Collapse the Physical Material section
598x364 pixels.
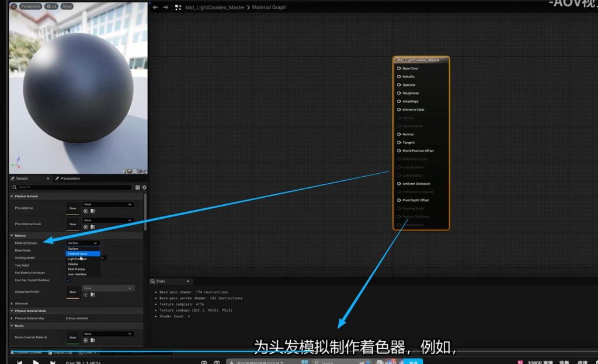tap(12, 196)
